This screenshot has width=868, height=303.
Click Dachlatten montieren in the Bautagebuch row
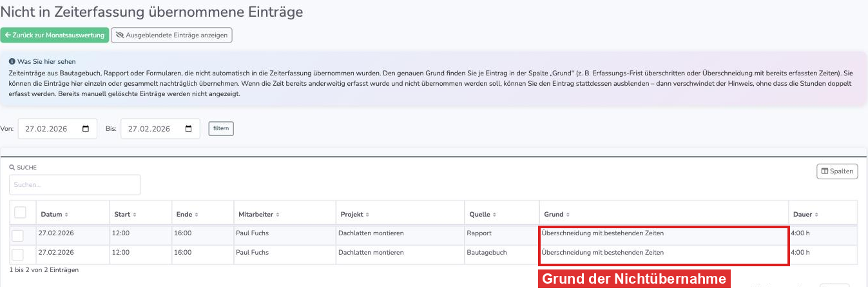click(371, 252)
